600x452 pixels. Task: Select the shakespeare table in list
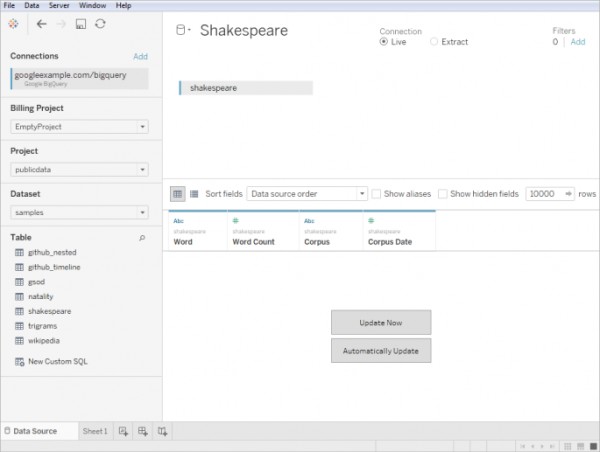49,312
